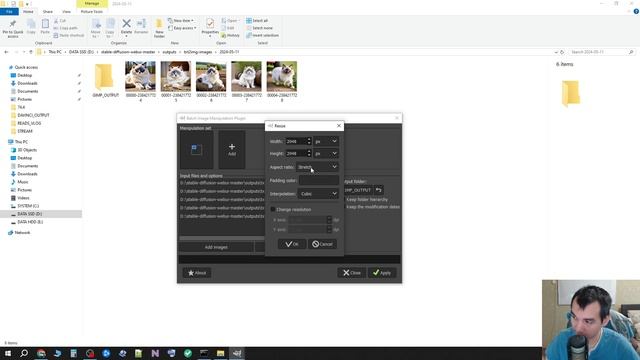Open the Width unit px dropdown
The image size is (640, 360).
click(x=326, y=141)
